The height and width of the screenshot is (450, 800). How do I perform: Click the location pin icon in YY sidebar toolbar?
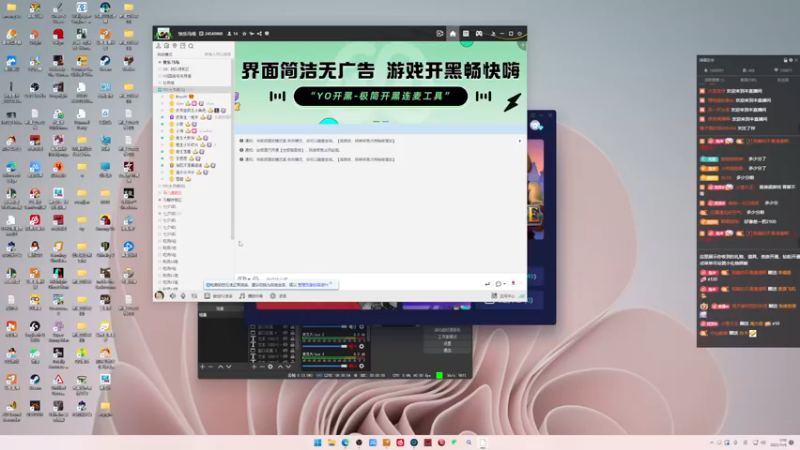pyautogui.click(x=174, y=46)
